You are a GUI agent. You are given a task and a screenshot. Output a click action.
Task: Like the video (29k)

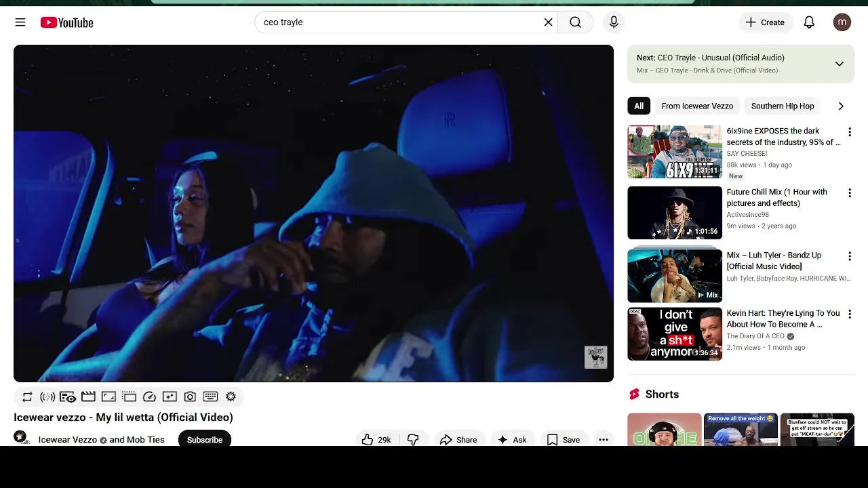pos(377,439)
